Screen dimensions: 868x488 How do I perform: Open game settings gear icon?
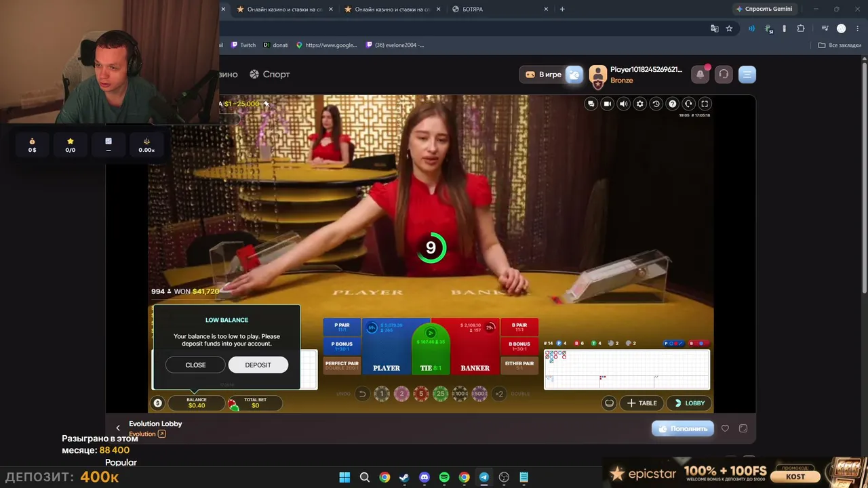pyautogui.click(x=640, y=104)
